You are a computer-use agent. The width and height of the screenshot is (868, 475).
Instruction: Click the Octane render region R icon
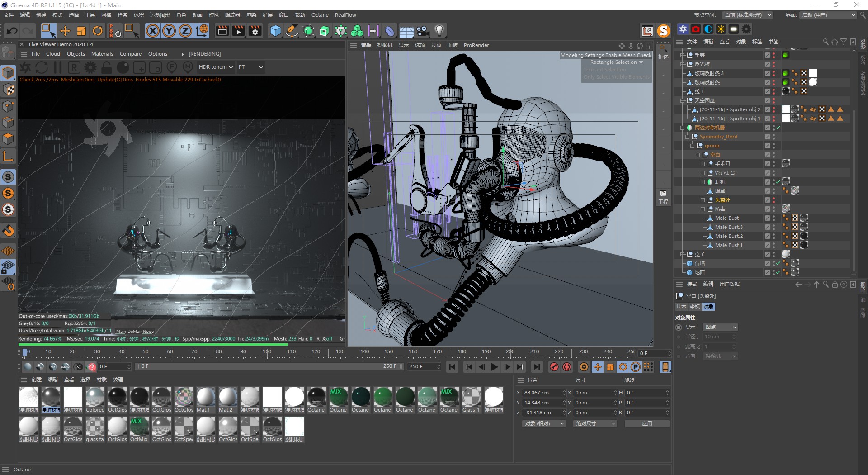[74, 67]
